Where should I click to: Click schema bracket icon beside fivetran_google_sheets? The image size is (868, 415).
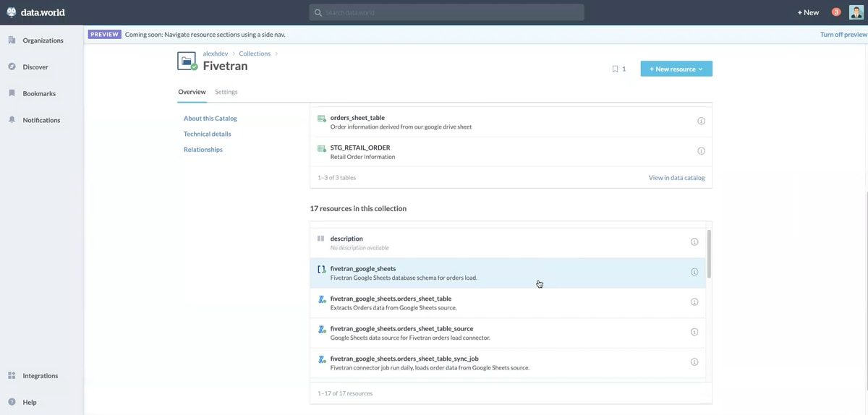tap(322, 269)
